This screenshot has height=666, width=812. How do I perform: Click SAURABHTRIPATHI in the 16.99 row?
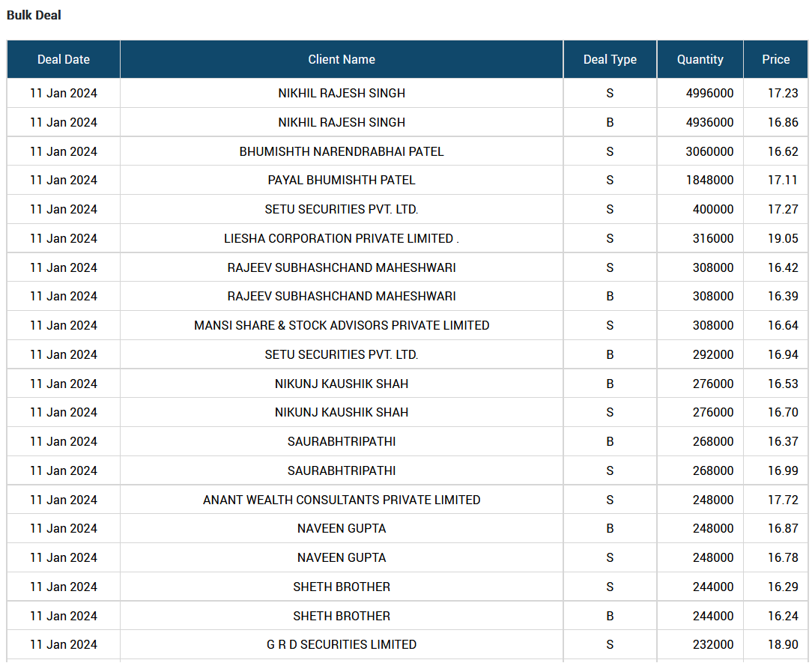coord(342,470)
